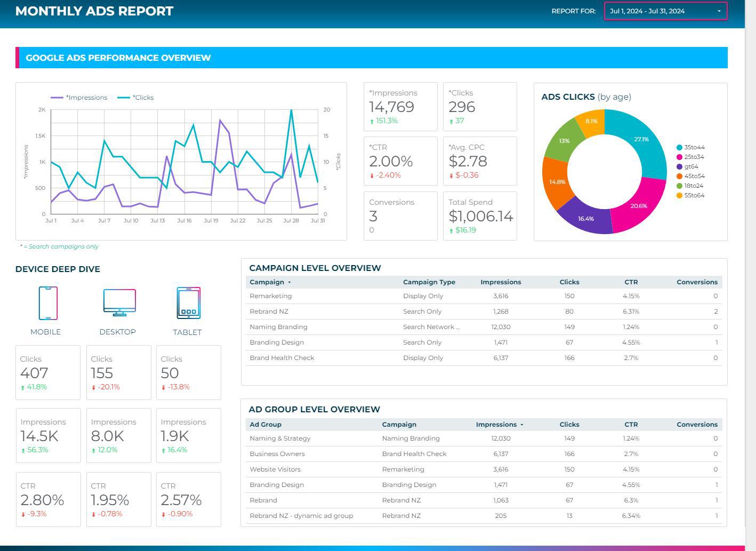Viewport: 756px width, 551px height.
Task: Click the tablet device icon
Action: 188,303
